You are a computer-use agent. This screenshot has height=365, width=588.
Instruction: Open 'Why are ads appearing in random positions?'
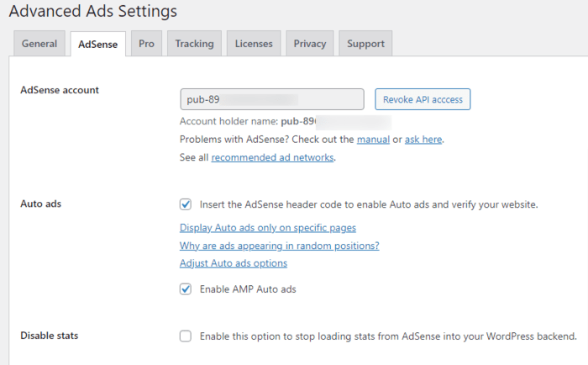click(x=280, y=246)
